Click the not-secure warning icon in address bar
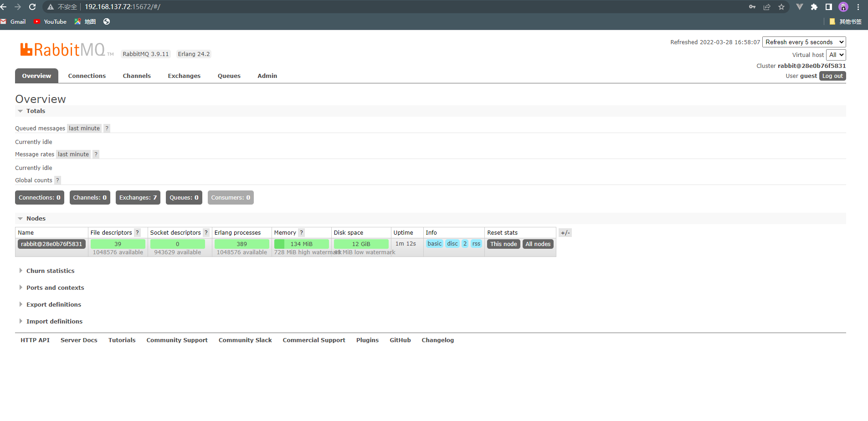This screenshot has width=868, height=421. pyautogui.click(x=51, y=7)
